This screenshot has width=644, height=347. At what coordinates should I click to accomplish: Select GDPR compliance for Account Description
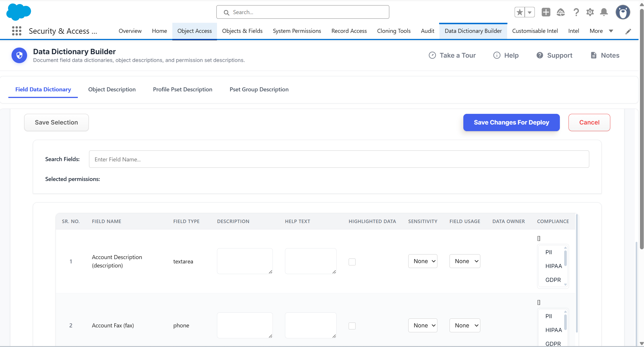[551, 280]
